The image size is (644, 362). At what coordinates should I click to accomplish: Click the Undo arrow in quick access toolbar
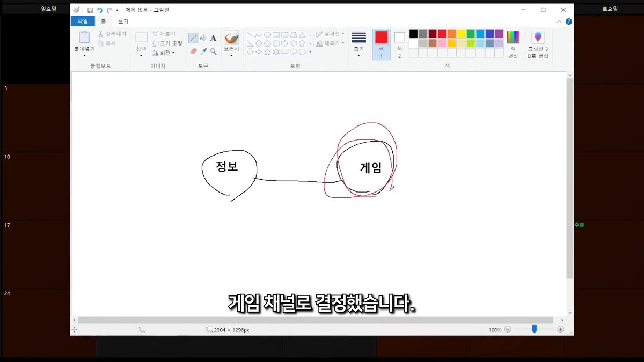(x=99, y=10)
